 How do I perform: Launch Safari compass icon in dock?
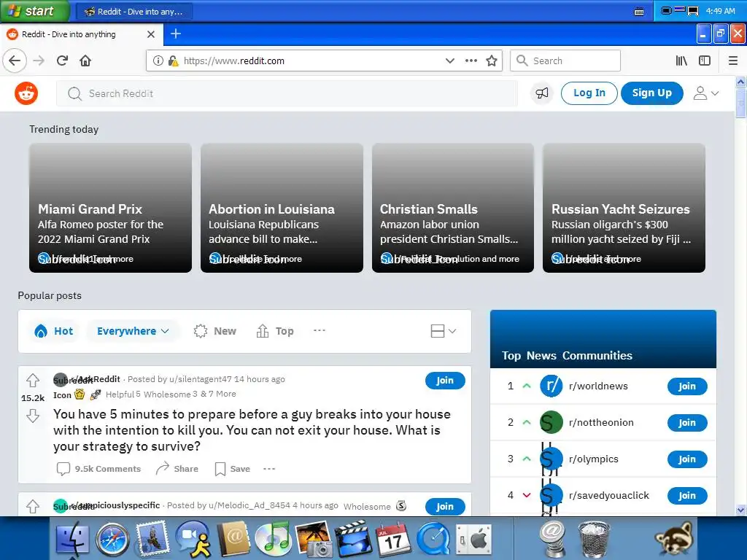click(112, 540)
